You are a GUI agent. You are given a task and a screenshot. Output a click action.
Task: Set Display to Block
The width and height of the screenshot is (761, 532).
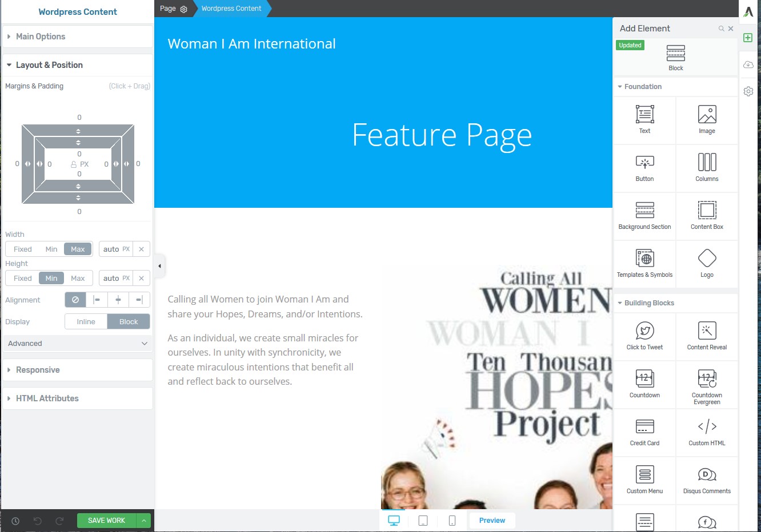point(129,322)
